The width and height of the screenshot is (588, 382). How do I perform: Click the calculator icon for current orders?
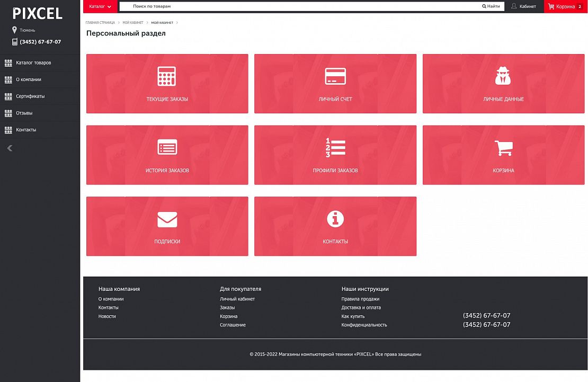pos(167,76)
